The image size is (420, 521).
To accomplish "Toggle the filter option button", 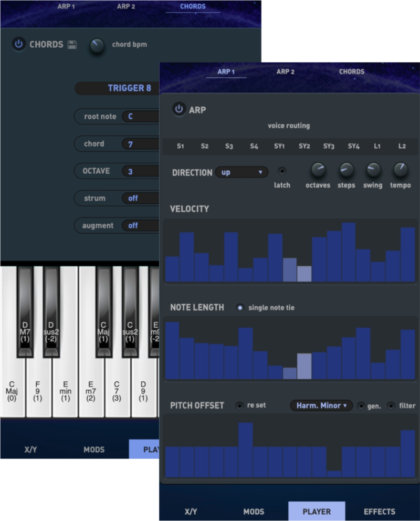I will tap(391, 405).
